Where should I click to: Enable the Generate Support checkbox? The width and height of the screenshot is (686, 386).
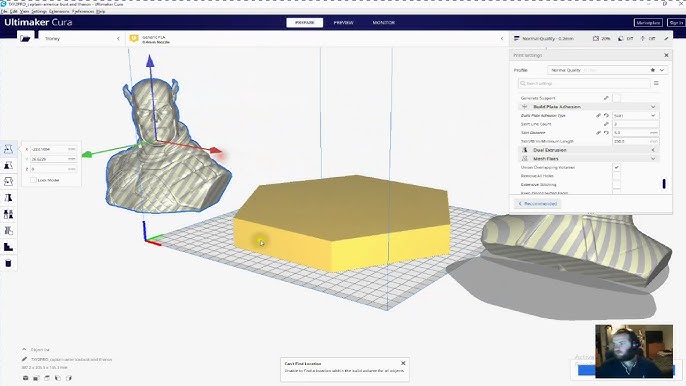(616, 98)
